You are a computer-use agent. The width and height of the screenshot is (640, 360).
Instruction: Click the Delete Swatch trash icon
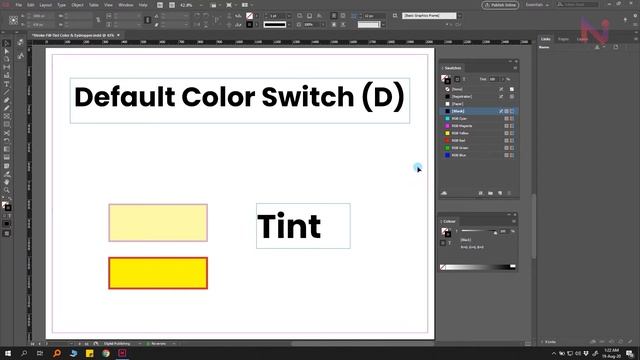pos(509,193)
